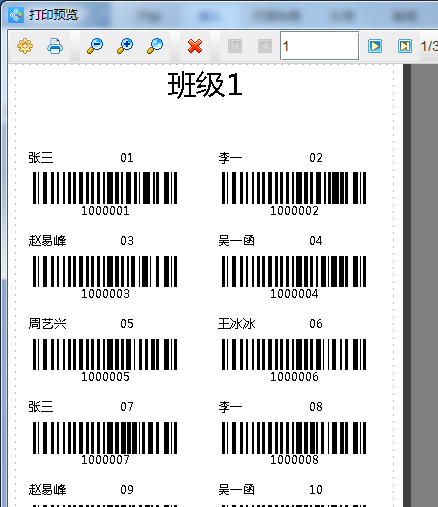Click barcode text 1000003

(105, 294)
